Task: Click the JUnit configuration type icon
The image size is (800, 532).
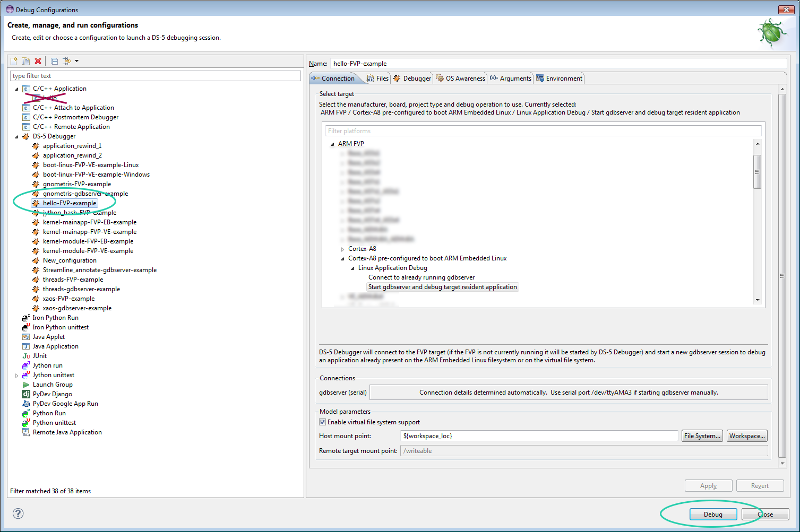Action: [x=26, y=356]
